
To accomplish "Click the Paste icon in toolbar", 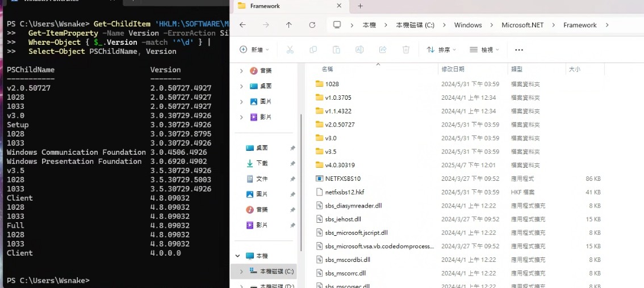I will pyautogui.click(x=336, y=50).
